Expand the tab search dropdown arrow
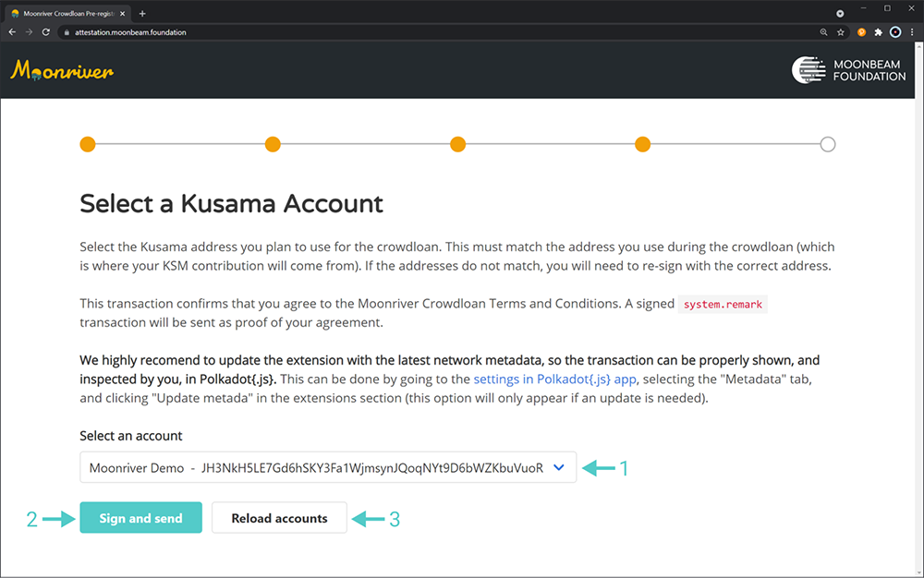This screenshot has height=578, width=924. [840, 13]
